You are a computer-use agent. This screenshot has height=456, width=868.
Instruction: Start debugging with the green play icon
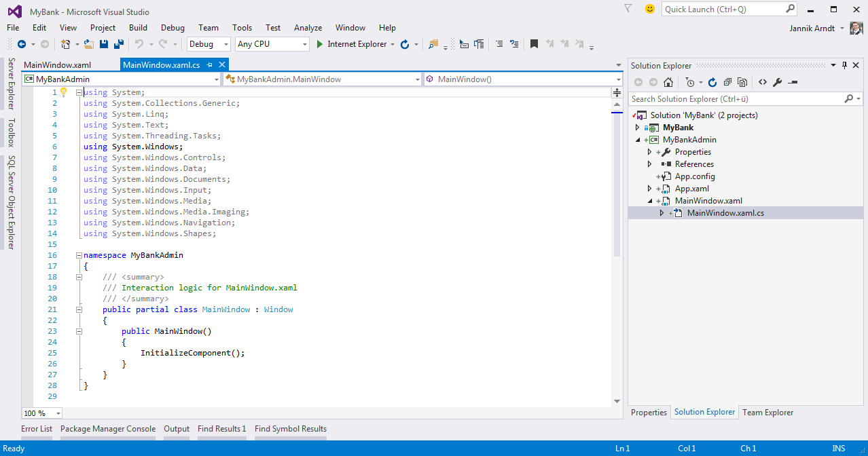point(320,44)
